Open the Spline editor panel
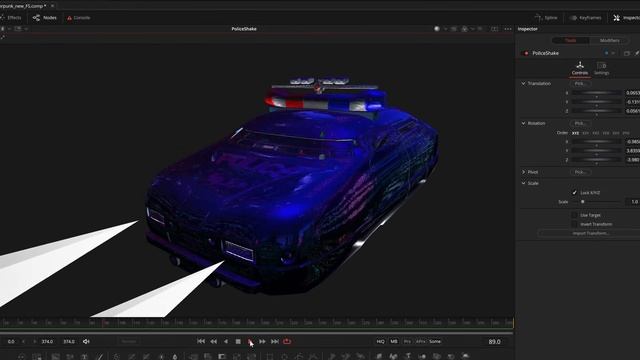The image size is (640, 360). [x=546, y=18]
